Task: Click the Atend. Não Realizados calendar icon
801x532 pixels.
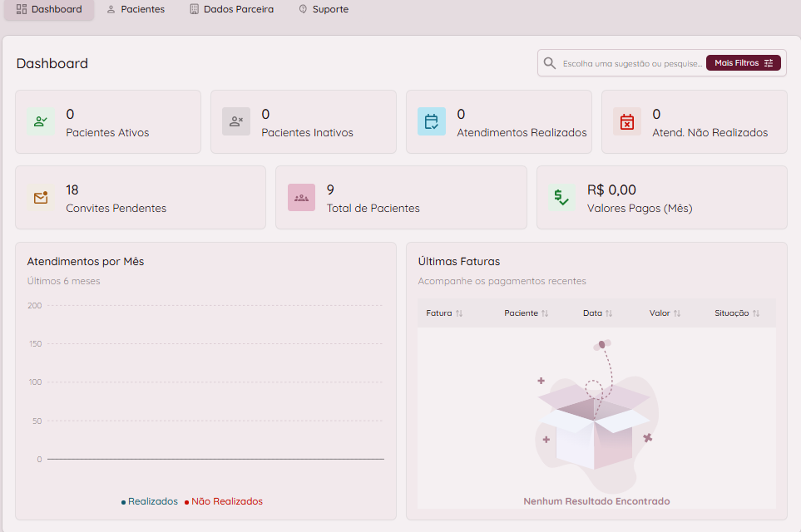Action: (x=627, y=121)
